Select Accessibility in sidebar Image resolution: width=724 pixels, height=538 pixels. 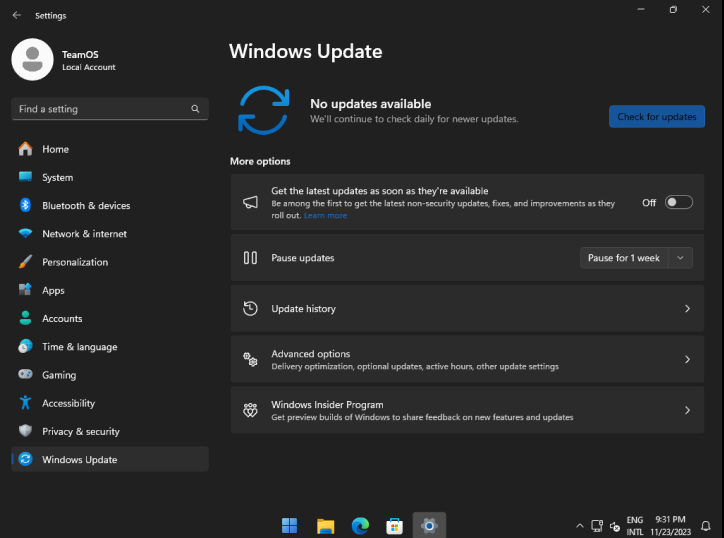110,403
